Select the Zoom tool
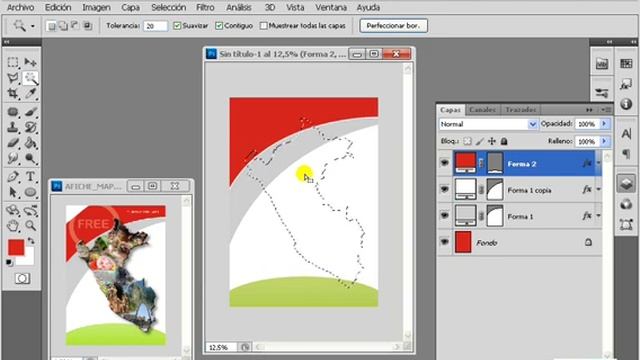 [x=30, y=225]
